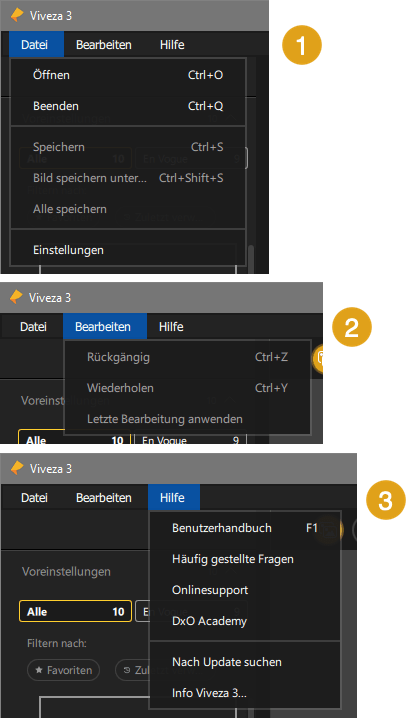Choose Bild speichern unter… option
Viewport: 413px width, 718px height.
tap(128, 178)
